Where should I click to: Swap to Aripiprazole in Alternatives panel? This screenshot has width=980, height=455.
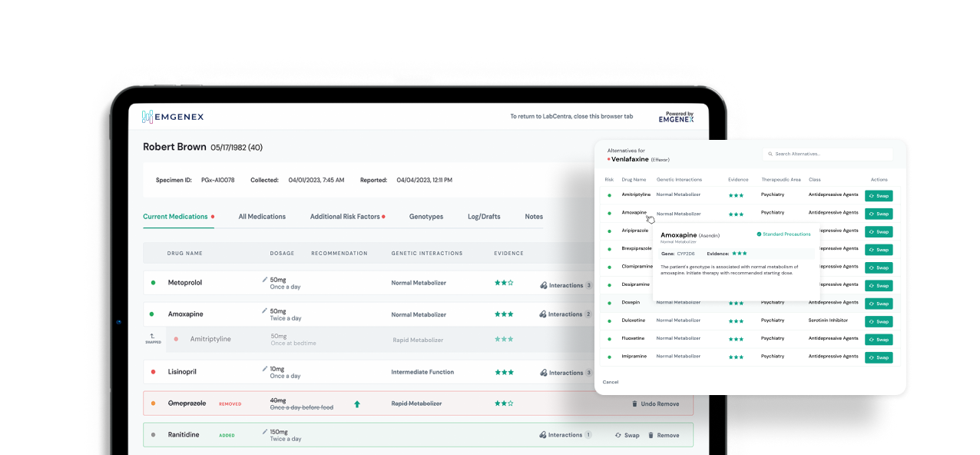coord(879,231)
